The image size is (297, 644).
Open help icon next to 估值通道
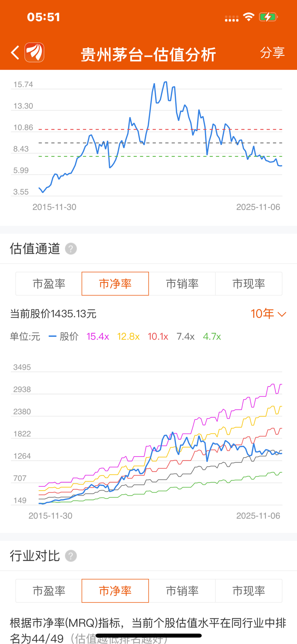71,249
